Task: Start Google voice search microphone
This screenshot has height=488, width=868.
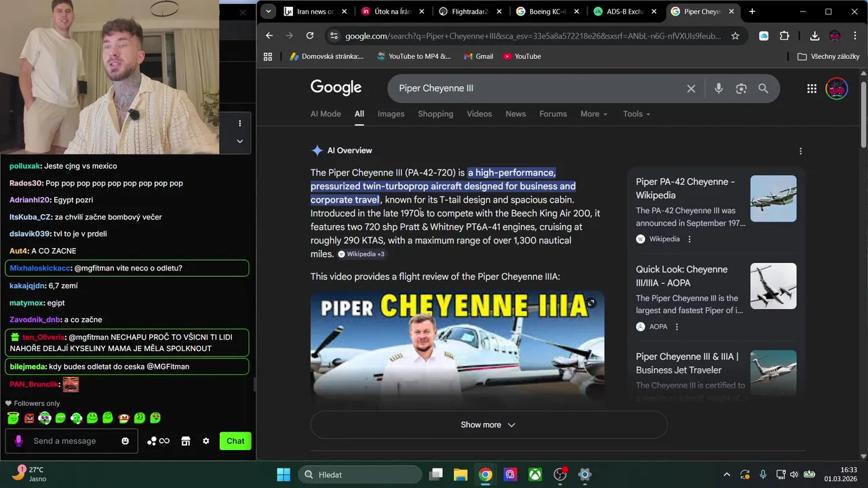Action: pyautogui.click(x=719, y=88)
